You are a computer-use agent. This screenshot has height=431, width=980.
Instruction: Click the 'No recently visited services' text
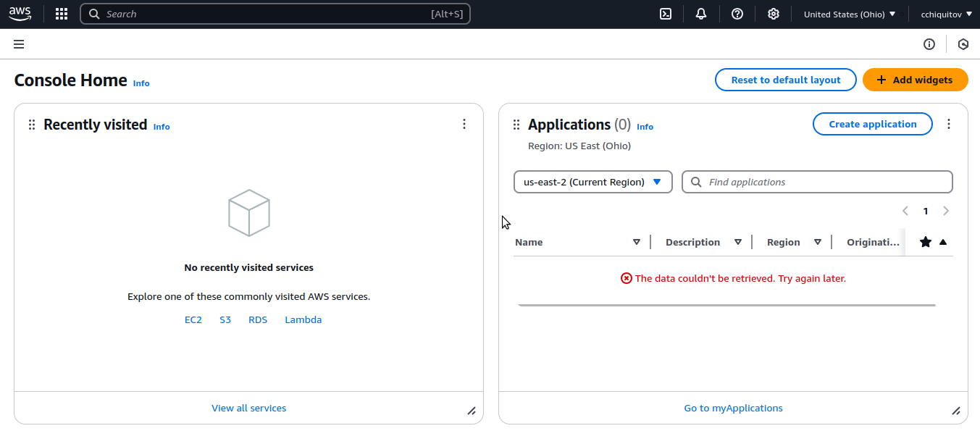(249, 267)
